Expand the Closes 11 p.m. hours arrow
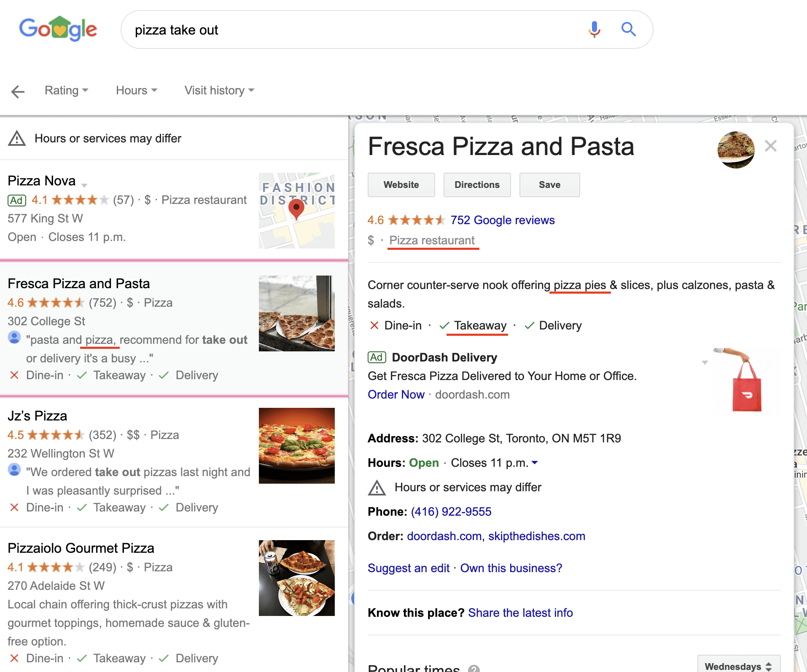The image size is (807, 672). [535, 463]
